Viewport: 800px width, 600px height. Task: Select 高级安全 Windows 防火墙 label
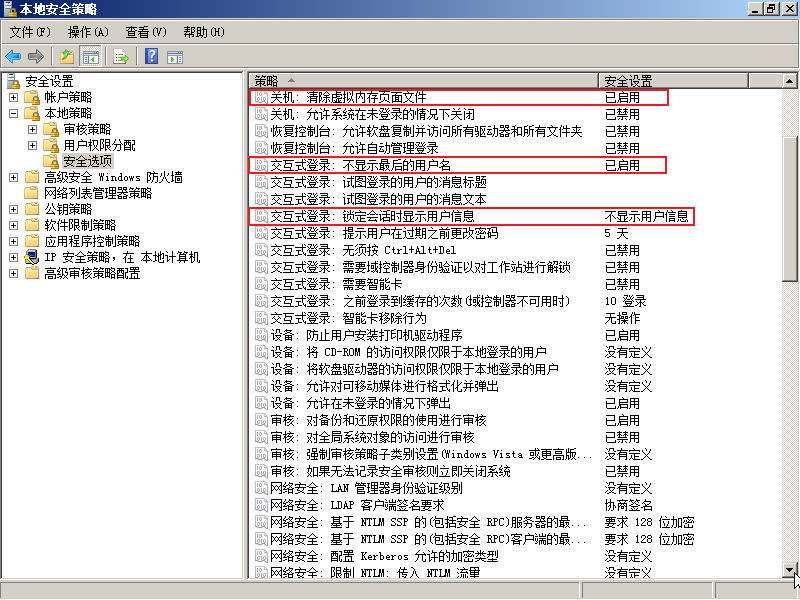tap(113, 177)
